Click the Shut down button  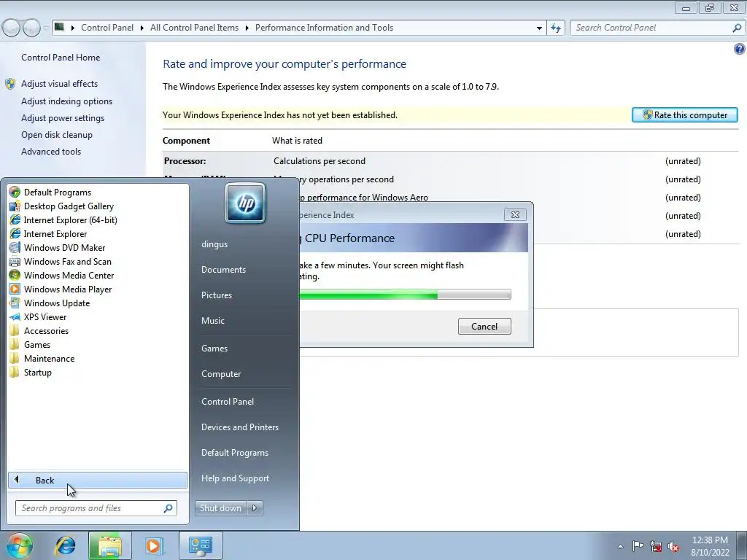click(220, 508)
